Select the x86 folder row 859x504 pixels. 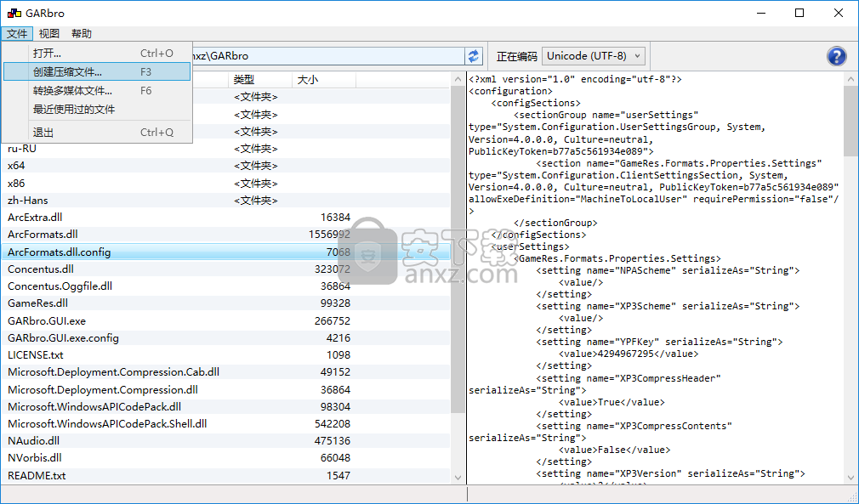point(225,183)
